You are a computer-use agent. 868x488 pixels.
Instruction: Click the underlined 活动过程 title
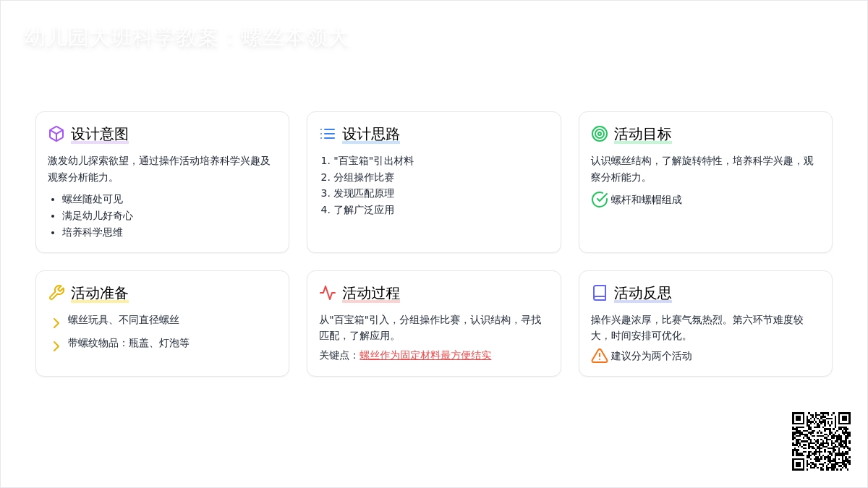[x=370, y=293]
